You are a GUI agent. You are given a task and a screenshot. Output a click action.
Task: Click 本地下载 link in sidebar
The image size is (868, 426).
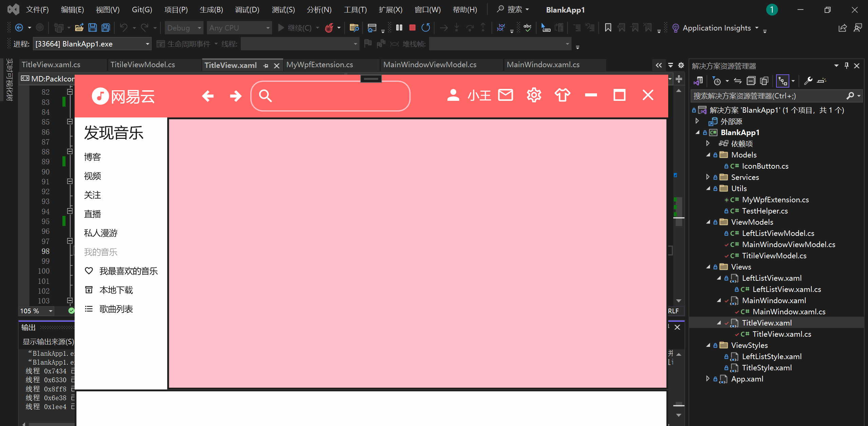[116, 290]
